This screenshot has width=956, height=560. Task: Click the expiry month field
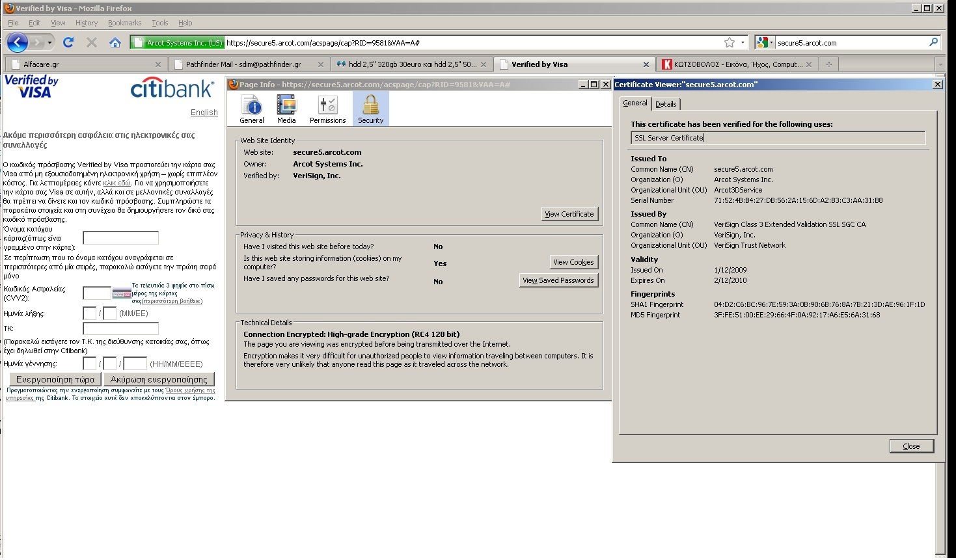click(90, 313)
